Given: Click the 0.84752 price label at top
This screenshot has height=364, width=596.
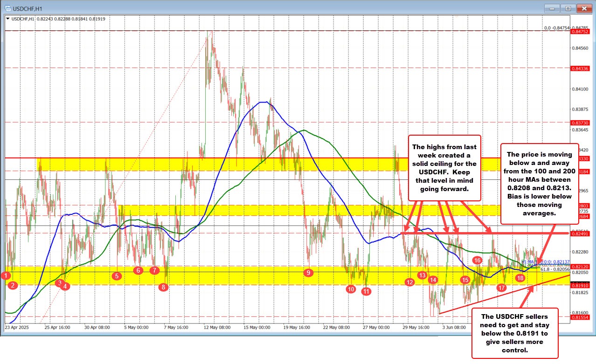Looking at the screenshot, I should (x=580, y=32).
